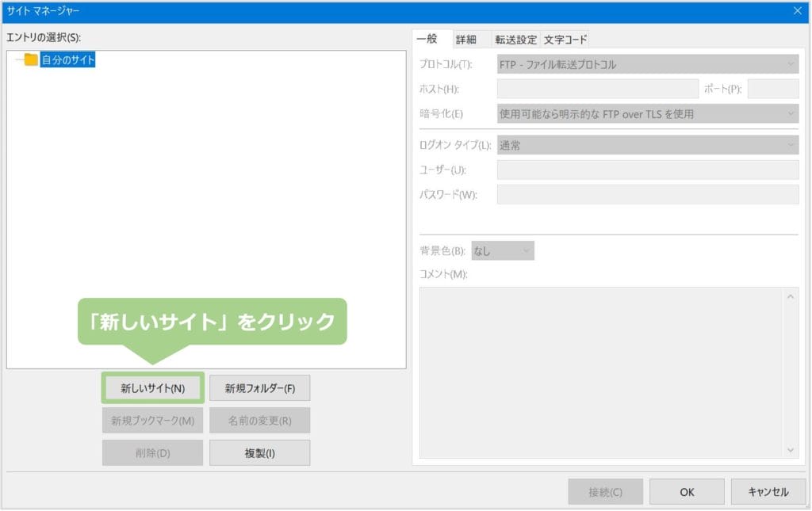Click the 複製 duplicate button
This screenshot has height=511, width=812.
point(260,452)
